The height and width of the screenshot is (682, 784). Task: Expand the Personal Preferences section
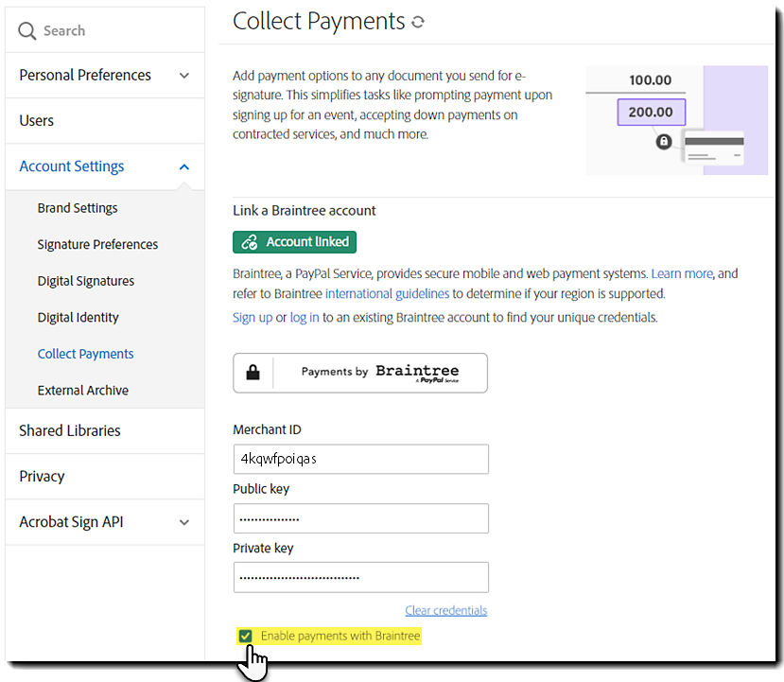click(184, 76)
